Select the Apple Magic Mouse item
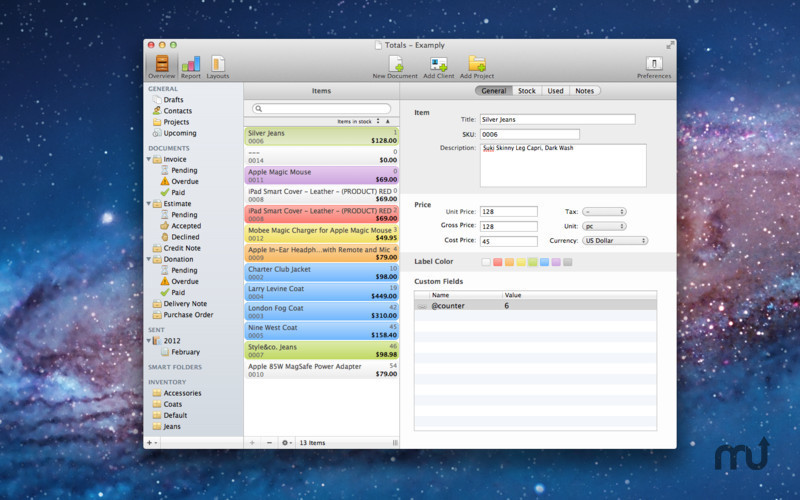 (x=321, y=176)
